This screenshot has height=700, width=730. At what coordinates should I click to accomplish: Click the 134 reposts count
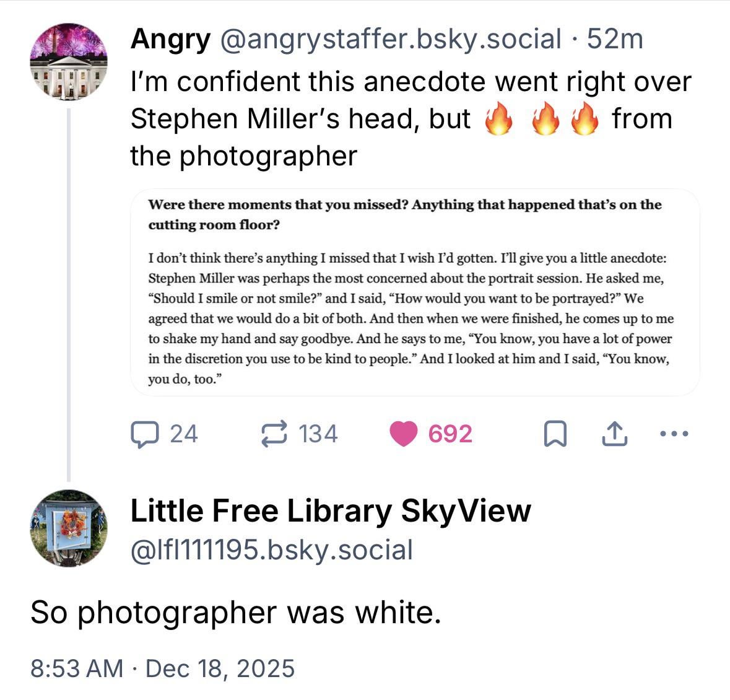point(318,434)
